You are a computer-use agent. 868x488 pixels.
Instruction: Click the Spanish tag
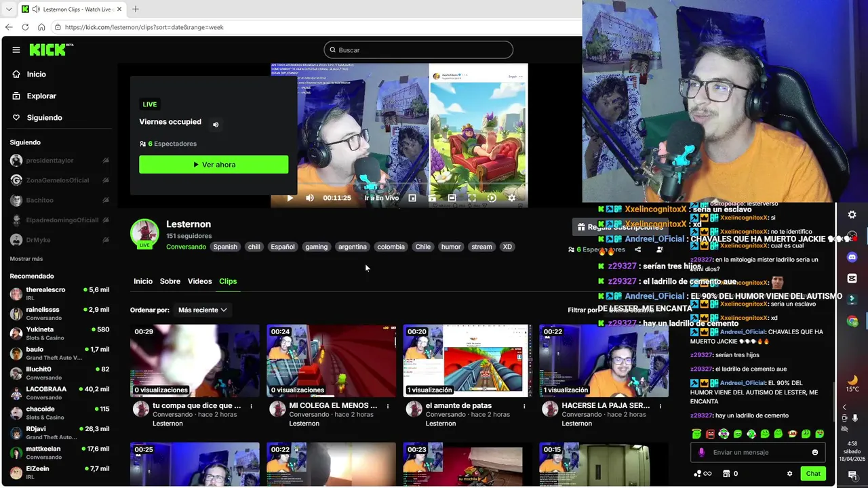coord(225,247)
